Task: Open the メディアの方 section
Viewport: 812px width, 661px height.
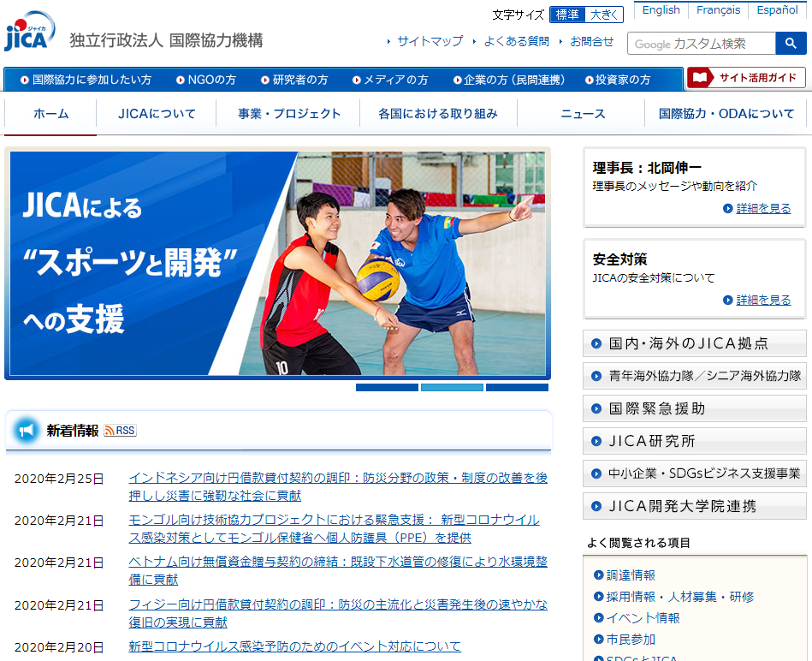Action: pos(390,80)
